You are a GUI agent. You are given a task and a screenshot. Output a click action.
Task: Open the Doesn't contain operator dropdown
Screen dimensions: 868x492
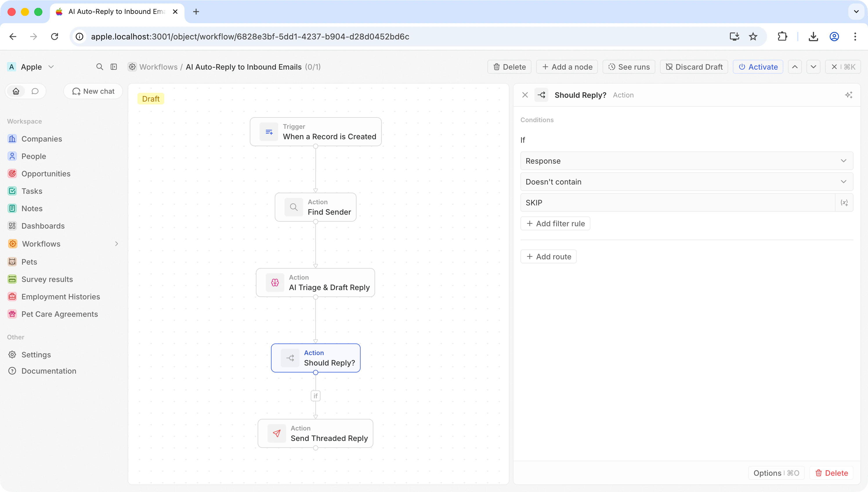click(686, 182)
